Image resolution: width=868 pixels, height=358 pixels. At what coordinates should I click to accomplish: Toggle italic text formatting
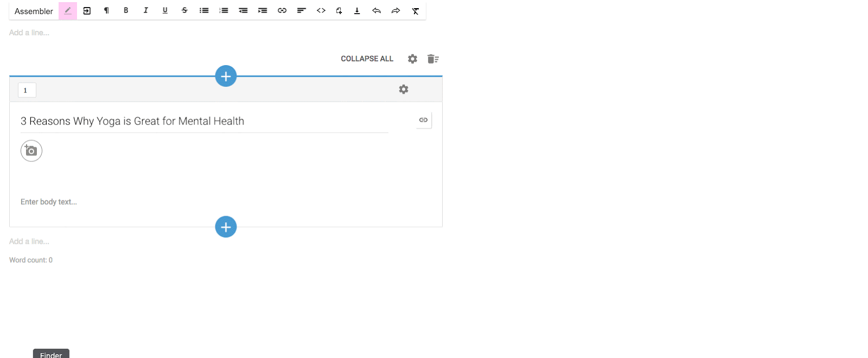pyautogui.click(x=145, y=11)
